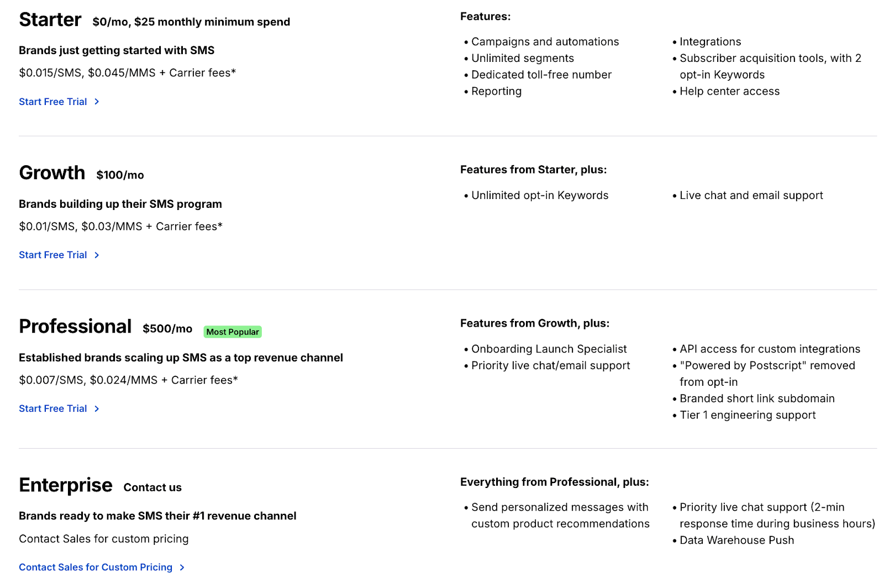The height and width of the screenshot is (588, 884).
Task: Click the Data Warehouse Push feature item
Action: 736,540
